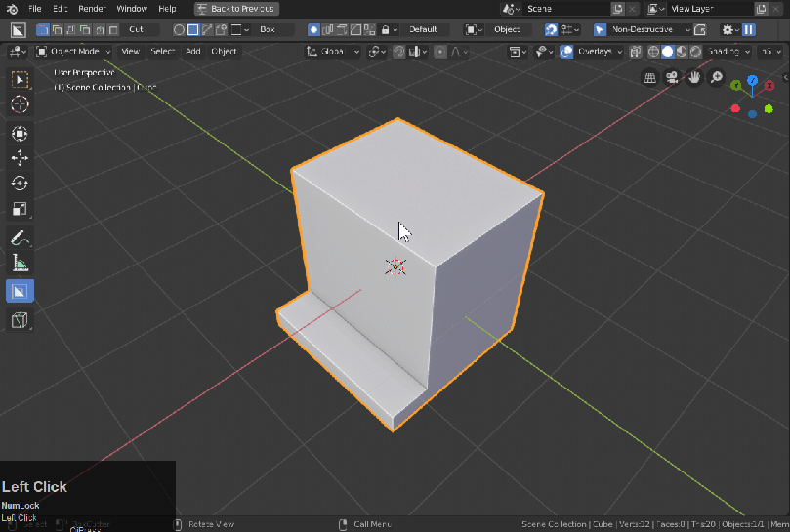Open the Object Mode dropdown

click(x=74, y=51)
